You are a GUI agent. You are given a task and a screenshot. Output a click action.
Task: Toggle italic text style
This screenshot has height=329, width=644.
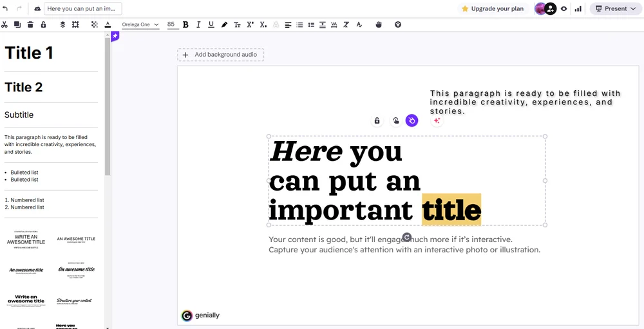[198, 24]
